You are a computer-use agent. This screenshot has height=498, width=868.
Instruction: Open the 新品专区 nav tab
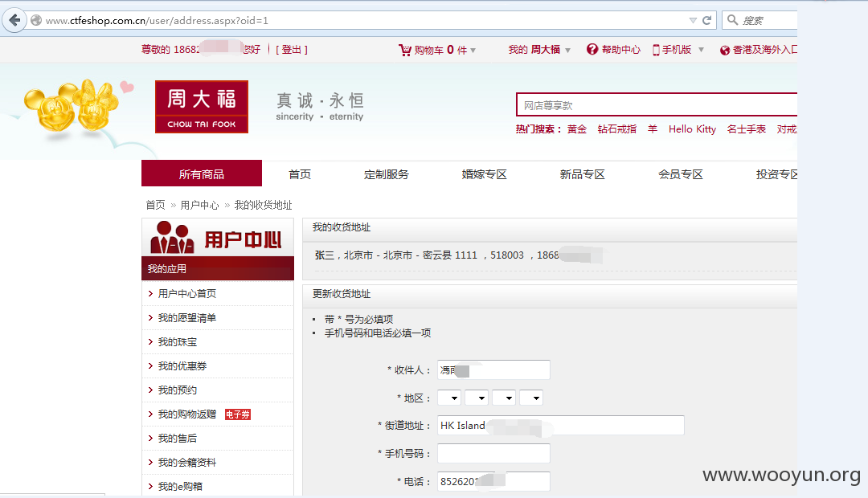click(x=583, y=174)
